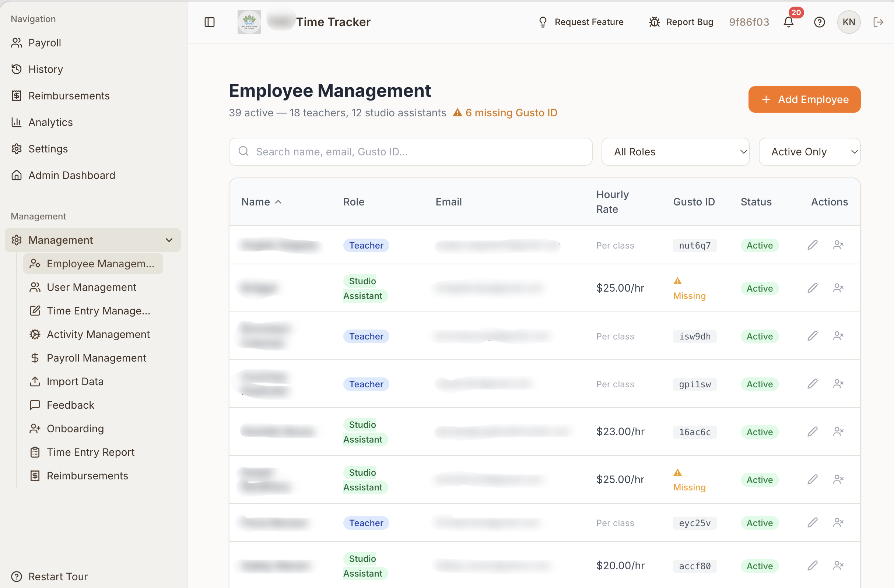Open the All Roles dropdown
Image resolution: width=894 pixels, height=588 pixels.
676,152
